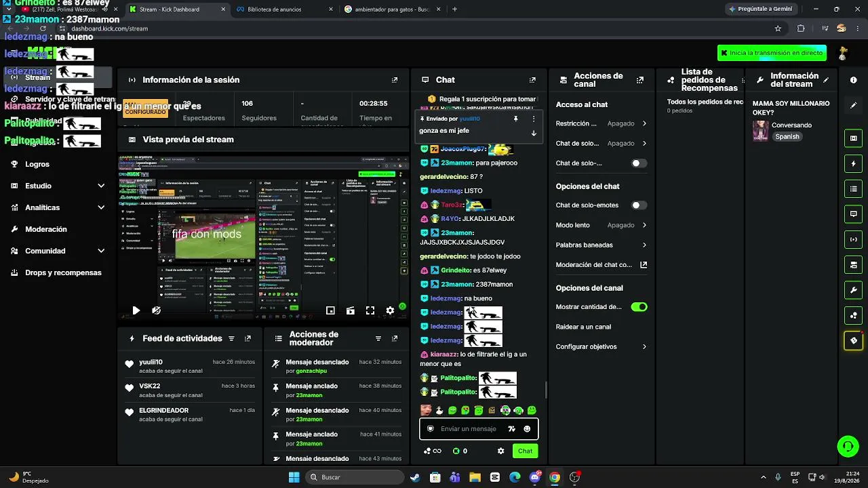Open File Explorer from the taskbar
The image size is (868, 488).
coord(475,477)
